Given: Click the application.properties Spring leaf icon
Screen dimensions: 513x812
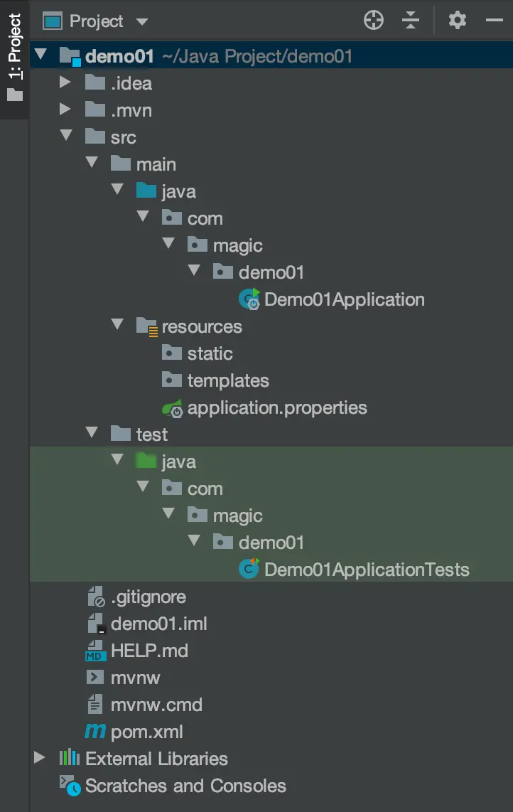Looking at the screenshot, I should 173,408.
